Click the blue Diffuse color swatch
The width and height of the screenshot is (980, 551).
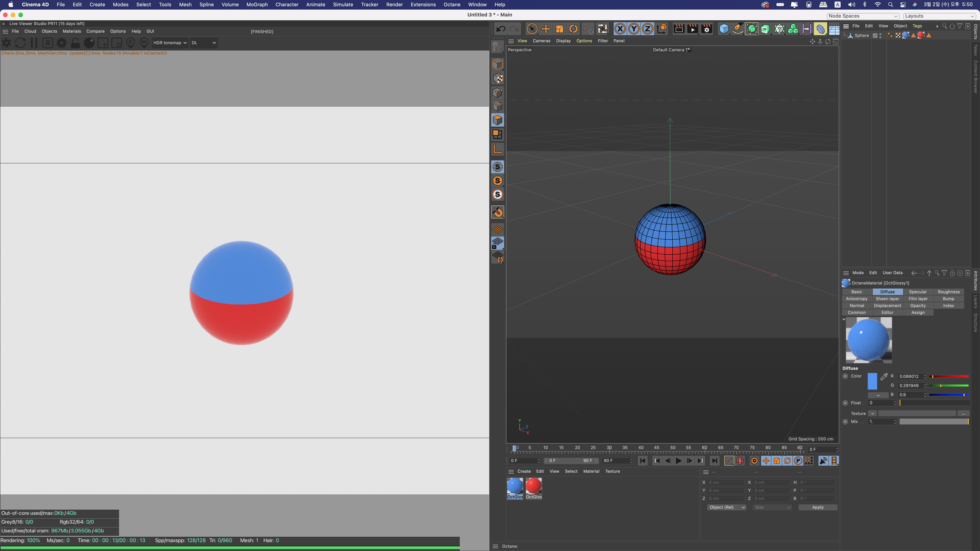click(x=872, y=381)
